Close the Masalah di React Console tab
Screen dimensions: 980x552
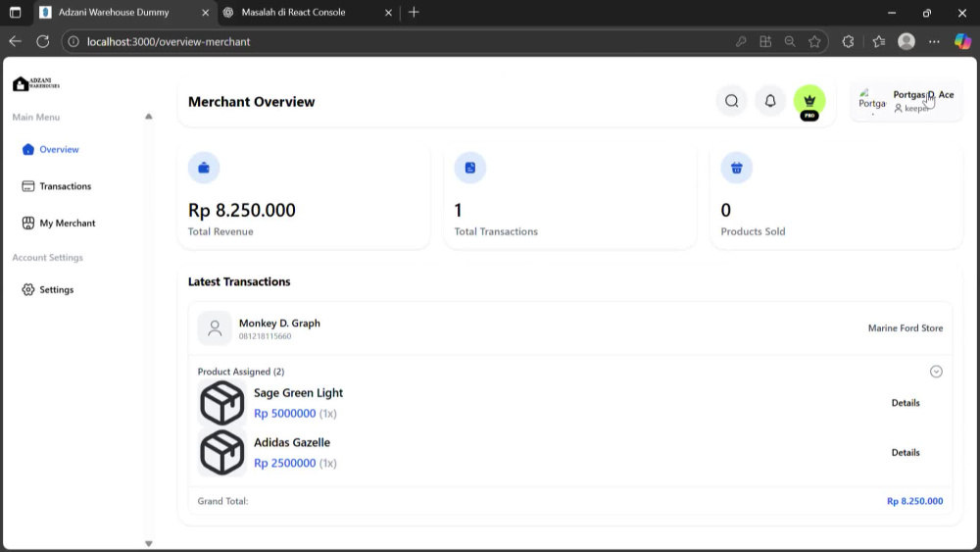(388, 13)
